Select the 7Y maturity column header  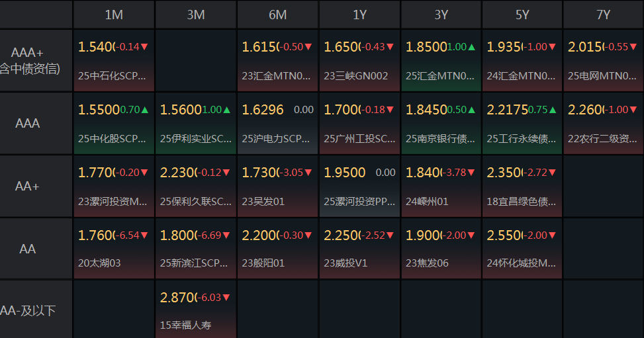pyautogui.click(x=603, y=15)
